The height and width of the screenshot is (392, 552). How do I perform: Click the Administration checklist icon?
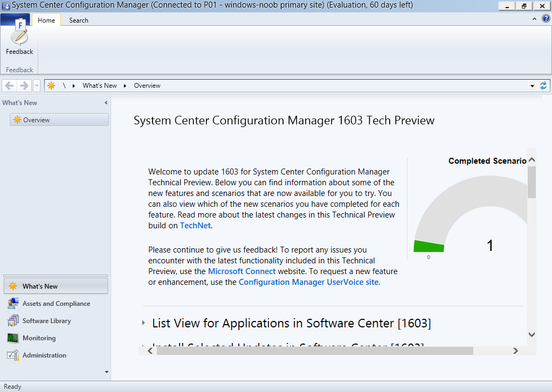13,355
